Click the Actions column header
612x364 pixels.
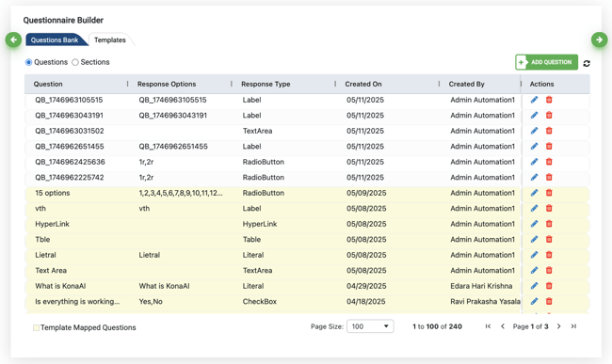541,84
